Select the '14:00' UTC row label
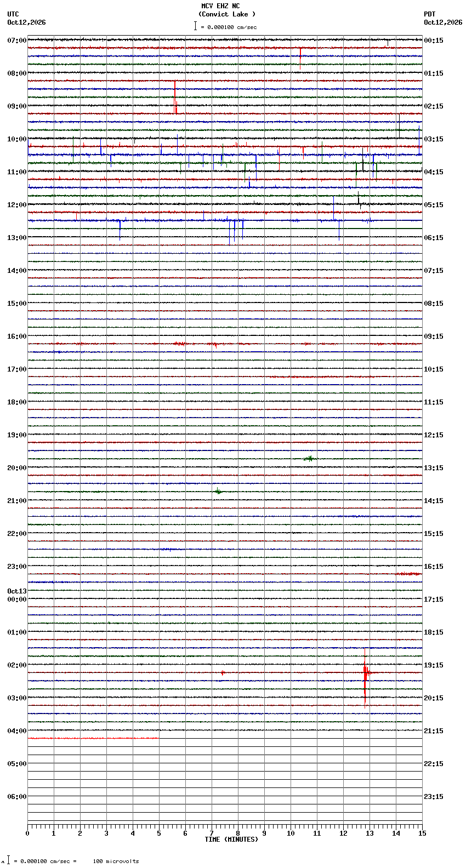The width and height of the screenshot is (466, 868). [x=17, y=271]
